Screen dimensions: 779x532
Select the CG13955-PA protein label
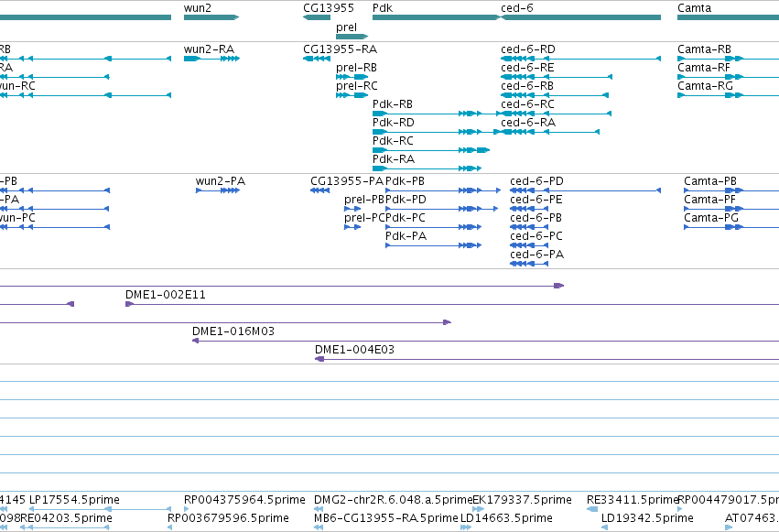(x=347, y=181)
